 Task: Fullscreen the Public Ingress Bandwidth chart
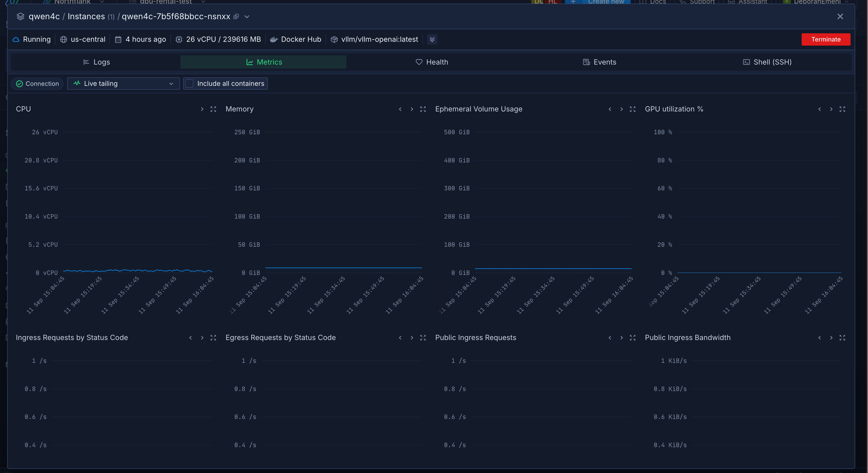coord(842,337)
